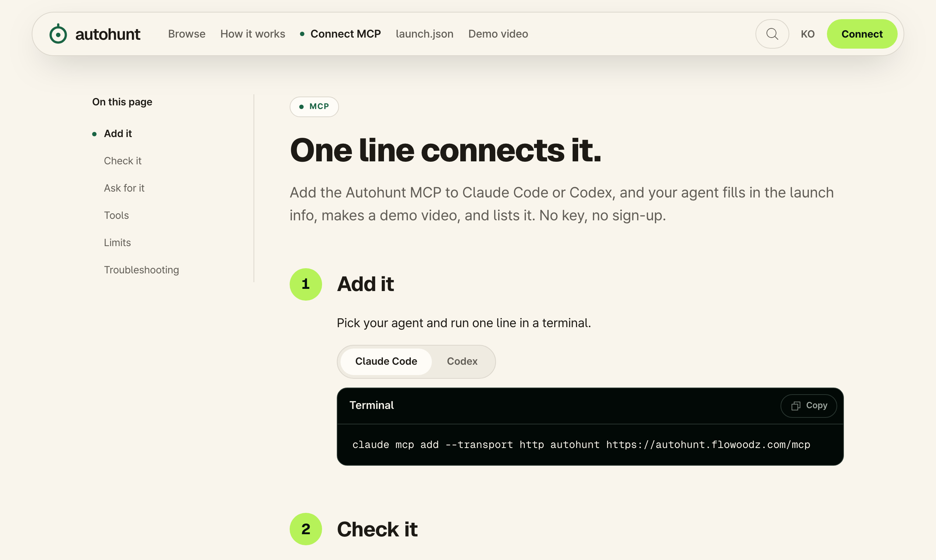Switch to the Codex tab
This screenshot has width=936, height=560.
462,361
